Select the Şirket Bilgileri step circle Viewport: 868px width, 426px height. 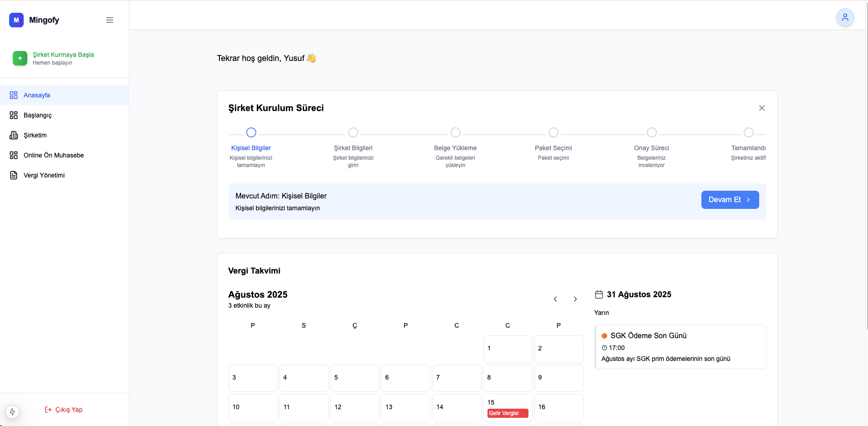(x=353, y=132)
